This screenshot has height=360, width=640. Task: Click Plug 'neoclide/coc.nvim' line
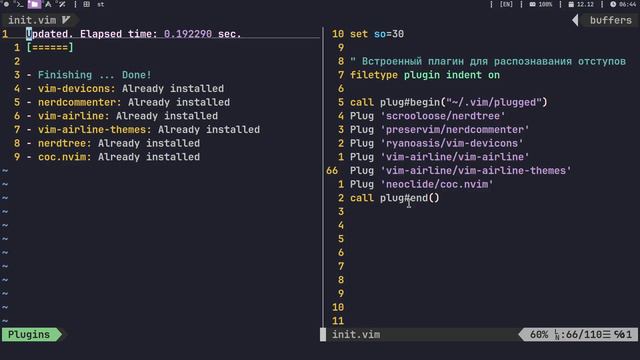point(422,184)
